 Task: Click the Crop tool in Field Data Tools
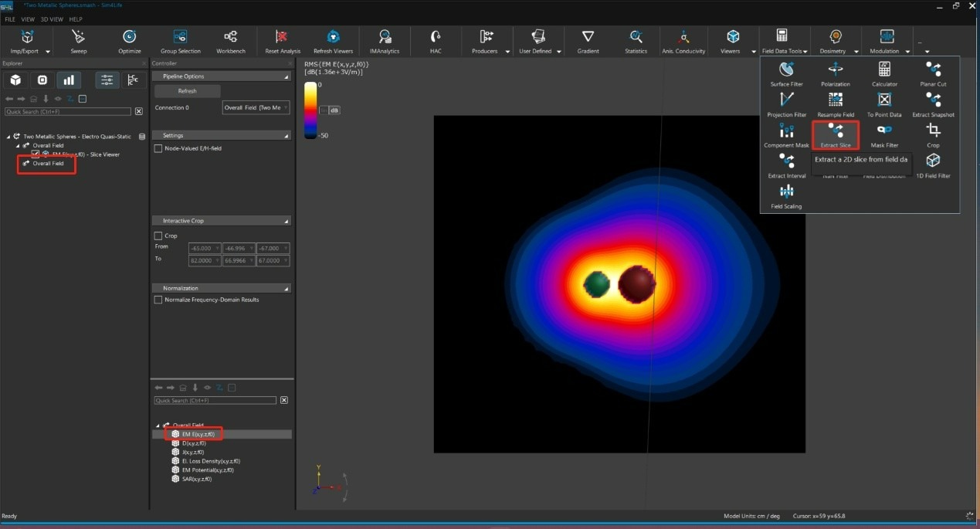click(x=933, y=131)
